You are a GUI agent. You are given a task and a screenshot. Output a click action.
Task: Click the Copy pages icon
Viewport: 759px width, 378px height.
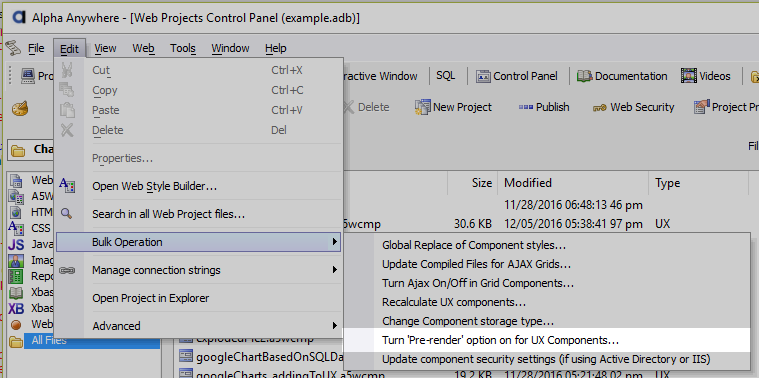point(66,90)
